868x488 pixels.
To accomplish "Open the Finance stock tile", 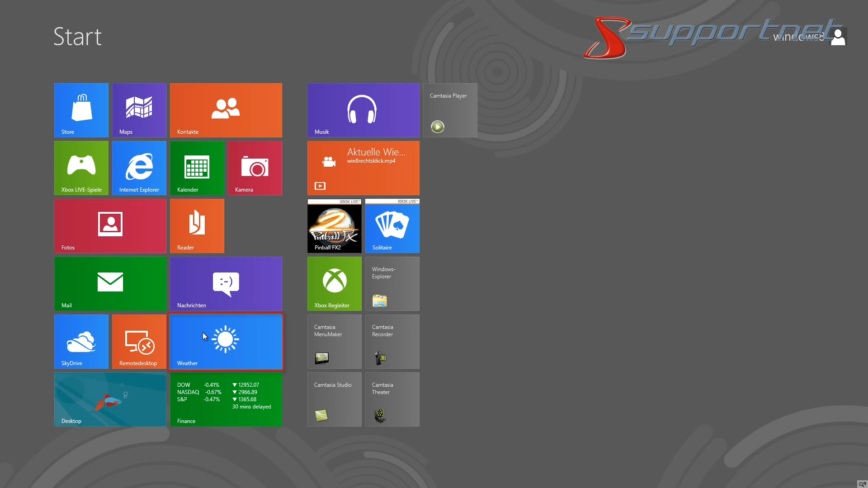I will pyautogui.click(x=226, y=399).
